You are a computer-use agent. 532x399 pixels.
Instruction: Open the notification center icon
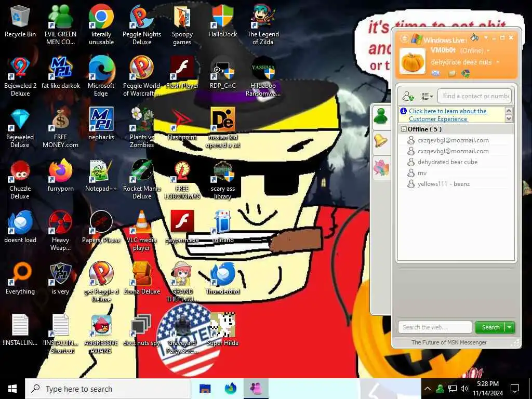click(x=515, y=389)
